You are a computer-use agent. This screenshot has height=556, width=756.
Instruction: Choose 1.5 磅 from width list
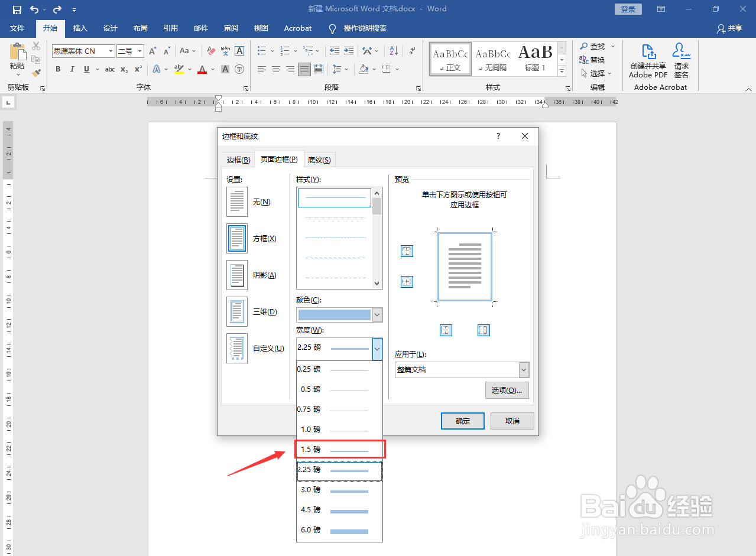pyautogui.click(x=339, y=449)
